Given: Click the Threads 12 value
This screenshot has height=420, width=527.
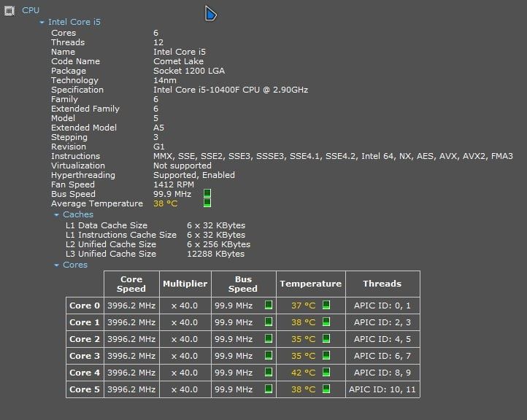Looking at the screenshot, I should (x=158, y=42).
